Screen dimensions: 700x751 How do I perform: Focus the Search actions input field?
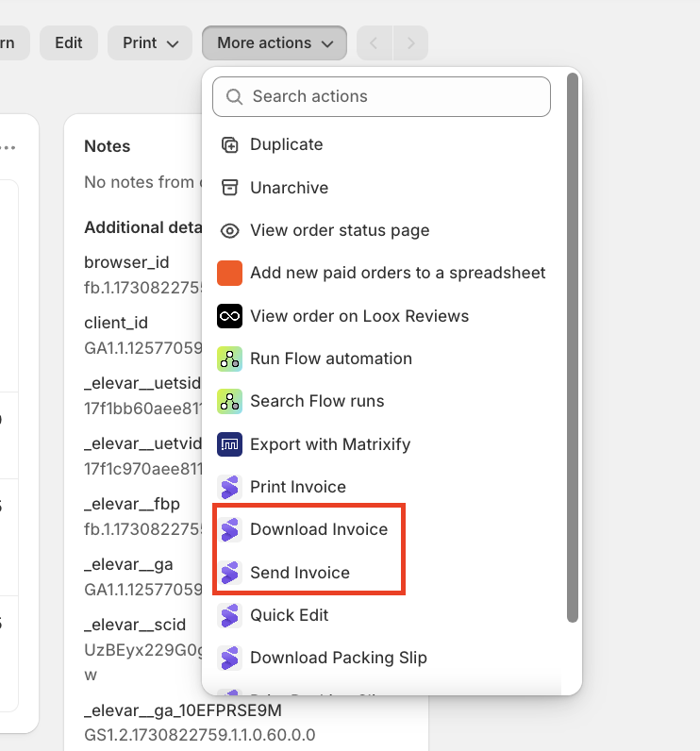pos(381,96)
